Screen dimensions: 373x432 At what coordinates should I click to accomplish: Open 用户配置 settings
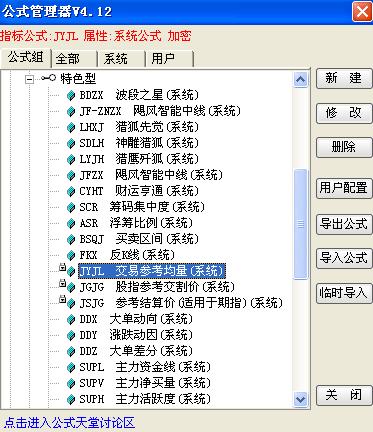[x=344, y=188]
